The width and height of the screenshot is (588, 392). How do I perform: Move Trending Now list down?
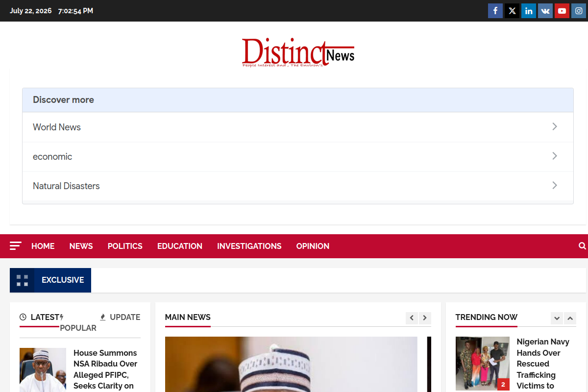pyautogui.click(x=557, y=318)
